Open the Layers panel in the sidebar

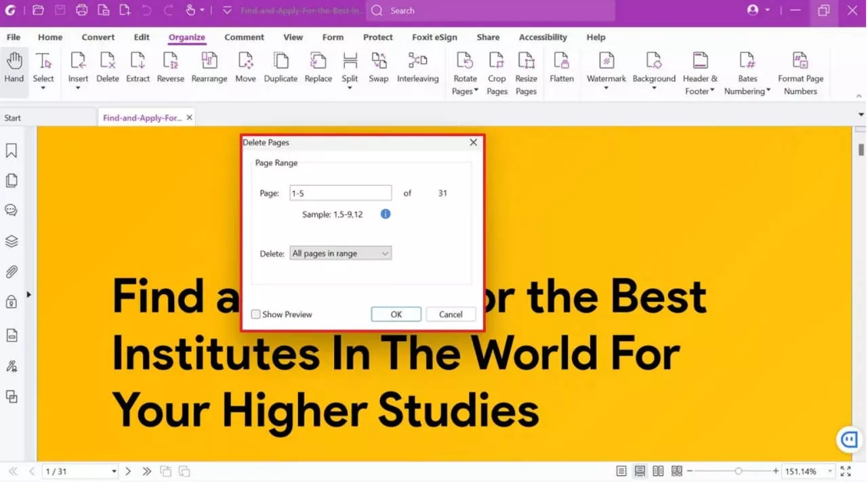point(11,241)
